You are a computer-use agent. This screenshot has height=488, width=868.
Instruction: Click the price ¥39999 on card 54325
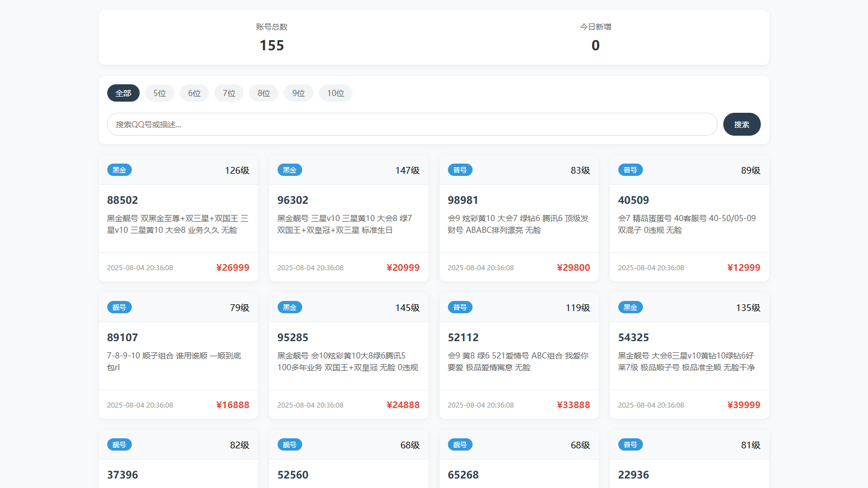click(x=743, y=405)
